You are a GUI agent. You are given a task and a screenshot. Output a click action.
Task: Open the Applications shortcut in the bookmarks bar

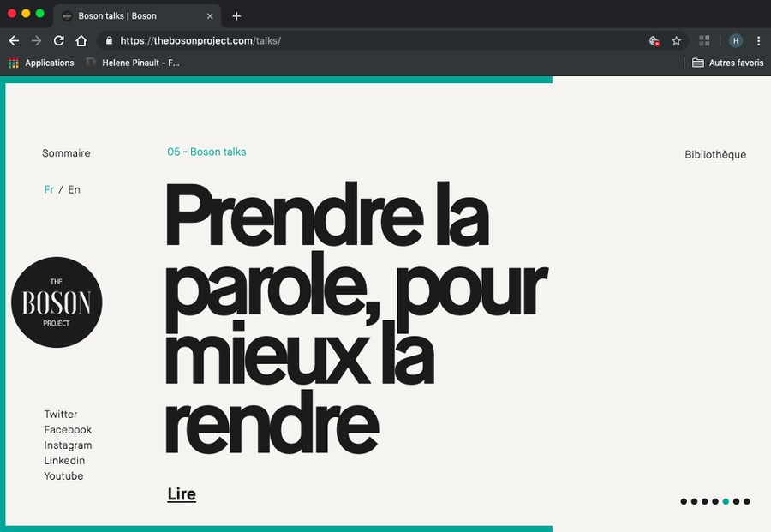(41, 63)
